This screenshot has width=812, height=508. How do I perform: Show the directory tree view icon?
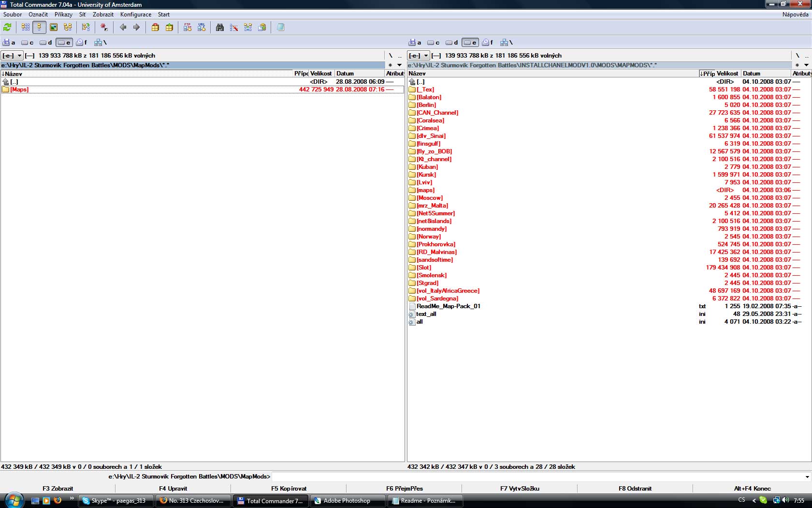coord(68,28)
